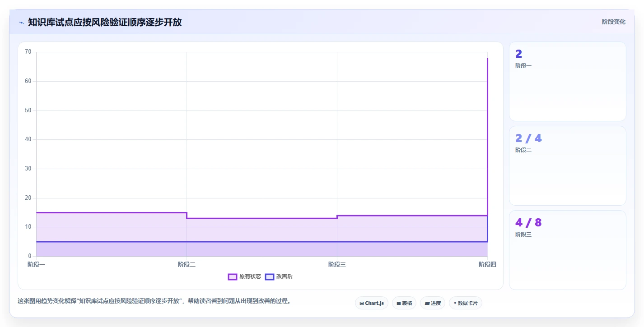The image size is (644, 327).
Task: Select the 阶段二 card showing 2 / 4
Action: click(568, 166)
